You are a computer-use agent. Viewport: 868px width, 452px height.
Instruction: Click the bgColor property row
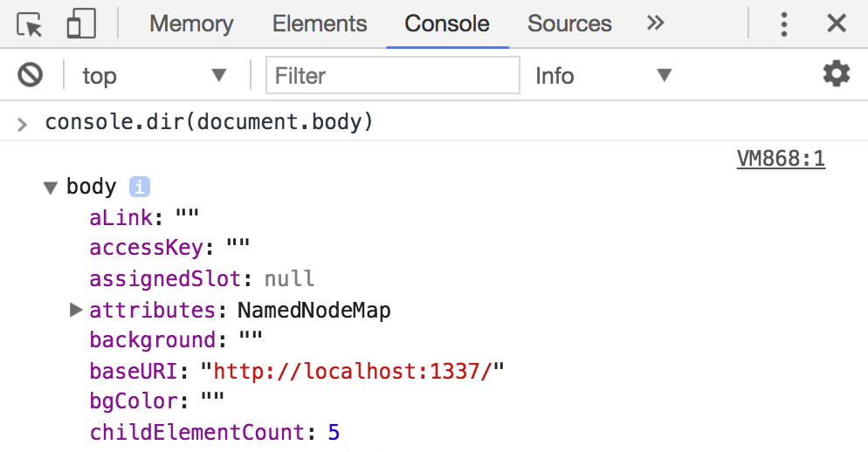point(156,401)
